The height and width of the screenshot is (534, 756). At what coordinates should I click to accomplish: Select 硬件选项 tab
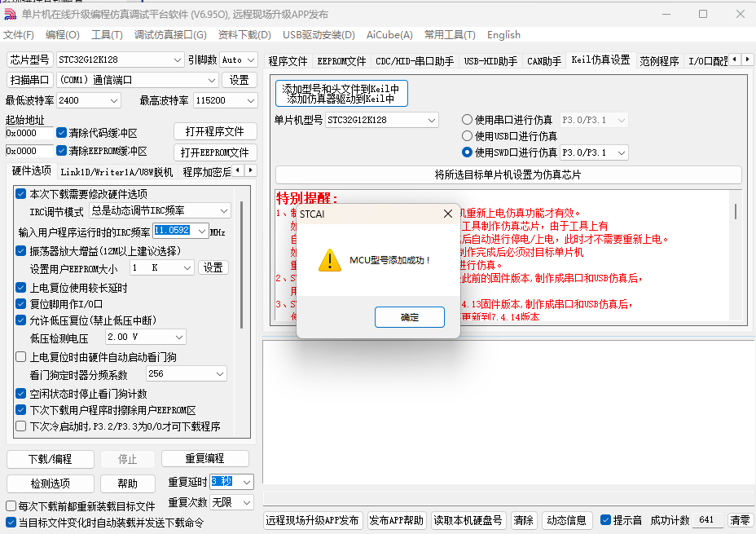point(31,170)
